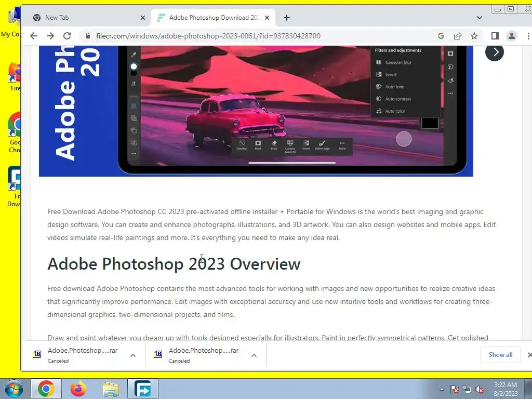The height and width of the screenshot is (399, 532).
Task: Switch to Adobe Photoshop Download tab
Action: tap(213, 18)
